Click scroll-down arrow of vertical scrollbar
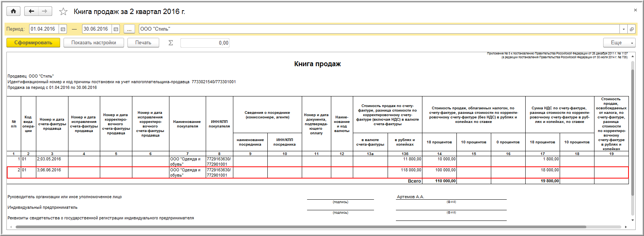Viewport: 644px width, 236px height. (632, 220)
